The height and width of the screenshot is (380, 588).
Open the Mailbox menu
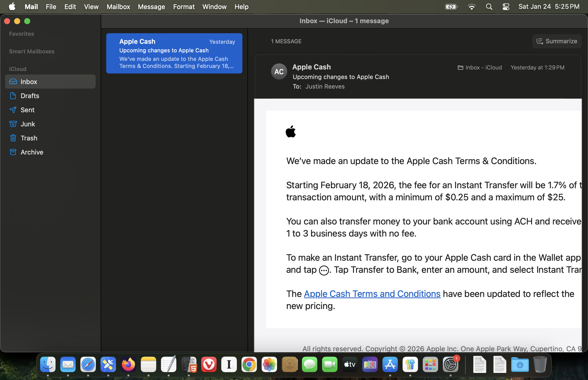118,7
